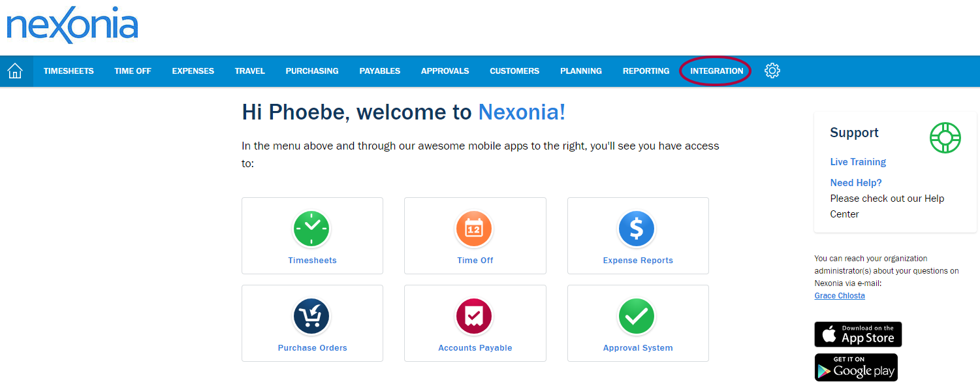
Task: Go to the Reporting menu
Action: click(x=646, y=71)
